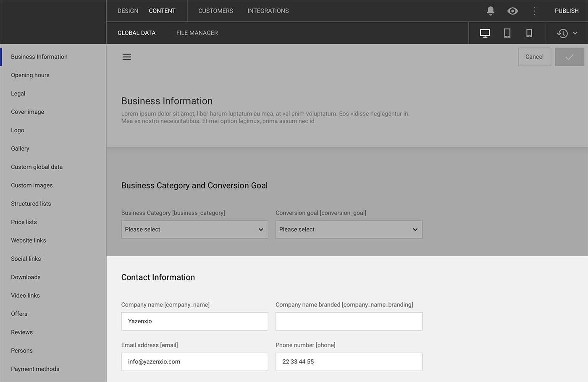Open the Integrations menu item
The width and height of the screenshot is (588, 382).
click(268, 11)
